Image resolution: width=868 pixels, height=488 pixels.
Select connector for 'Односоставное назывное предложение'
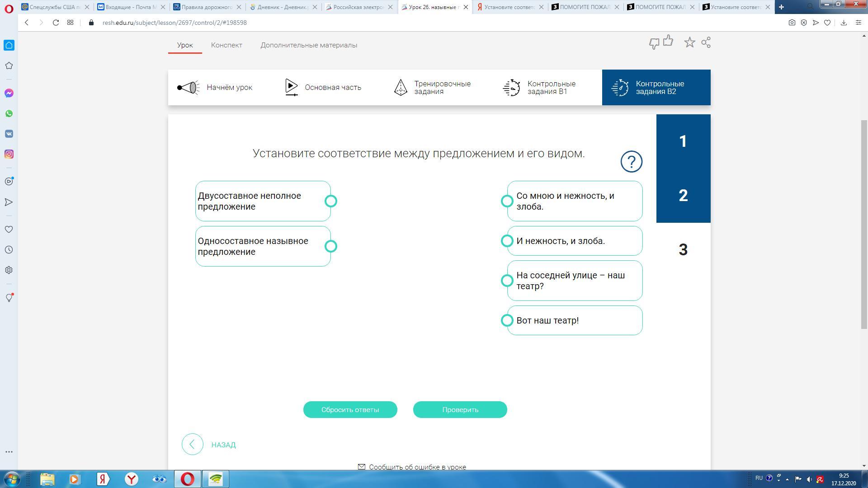331,246
